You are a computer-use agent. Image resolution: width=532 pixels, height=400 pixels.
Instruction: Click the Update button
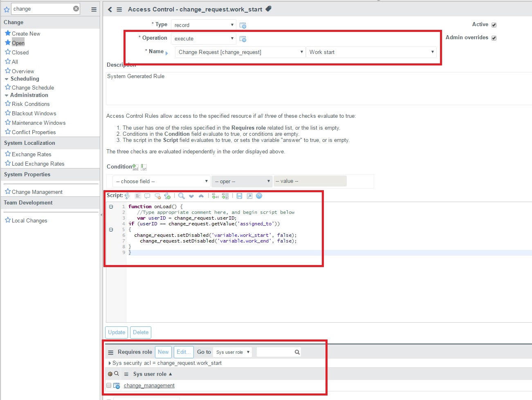117,332
